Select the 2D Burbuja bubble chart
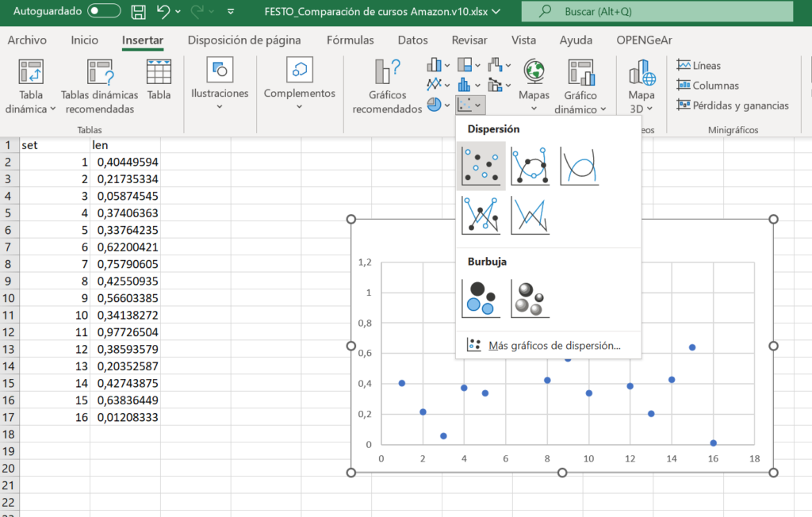 pyautogui.click(x=481, y=298)
